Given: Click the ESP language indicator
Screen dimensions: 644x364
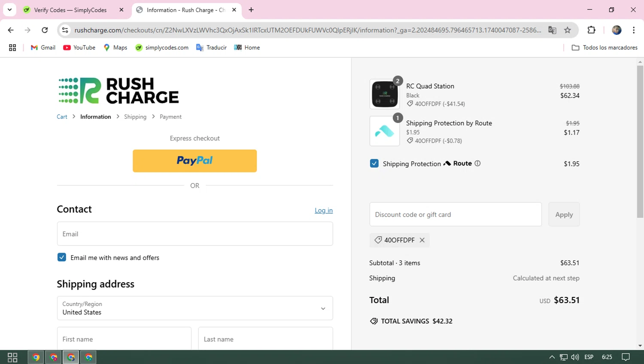Looking at the screenshot, I should pos(589,357).
